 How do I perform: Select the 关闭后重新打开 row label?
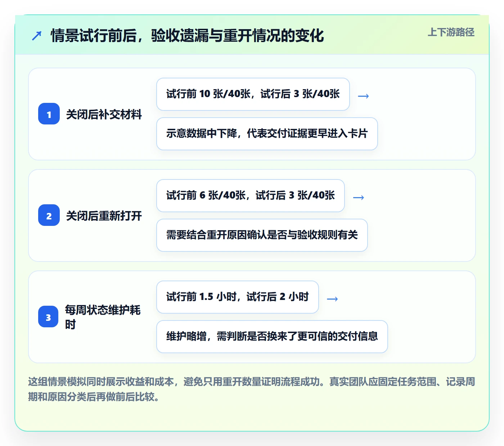click(104, 216)
